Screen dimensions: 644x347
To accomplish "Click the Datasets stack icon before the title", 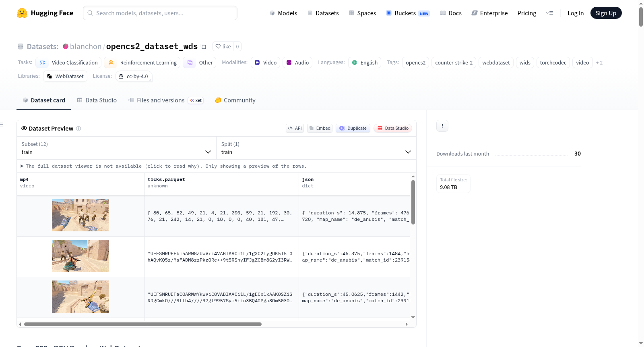I will [21, 46].
